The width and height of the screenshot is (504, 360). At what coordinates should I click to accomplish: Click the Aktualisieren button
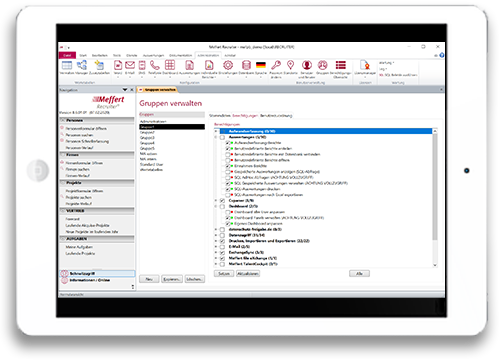click(x=248, y=274)
